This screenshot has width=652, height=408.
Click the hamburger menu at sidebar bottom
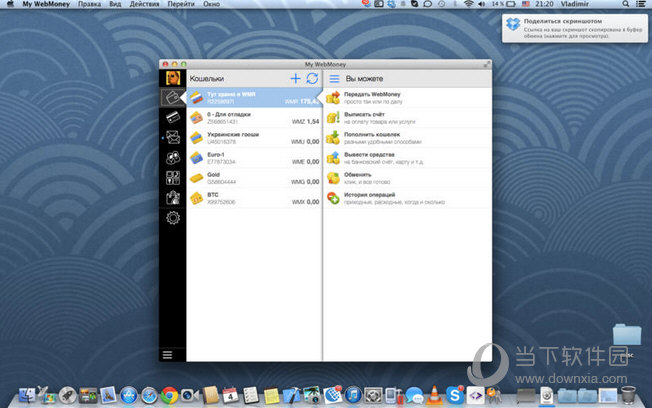pos(167,355)
